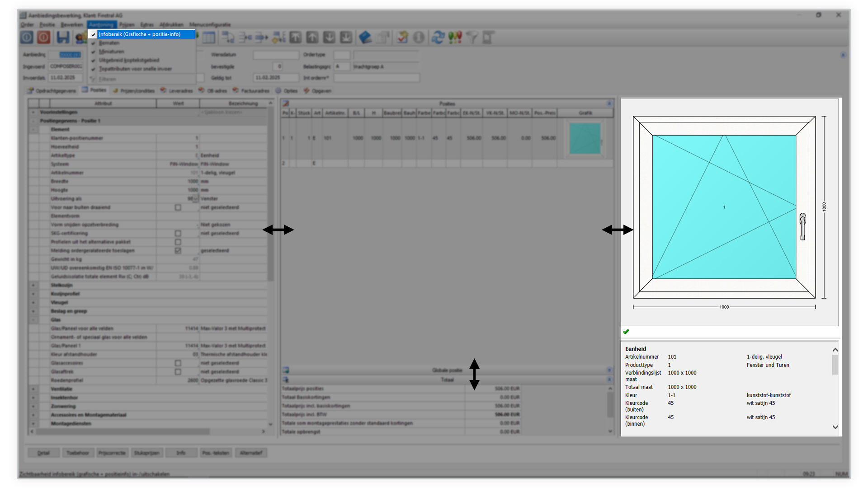Image resolution: width=868 pixels, height=488 pixels.
Task: Click the blue book toolbar icon
Action: [365, 37]
